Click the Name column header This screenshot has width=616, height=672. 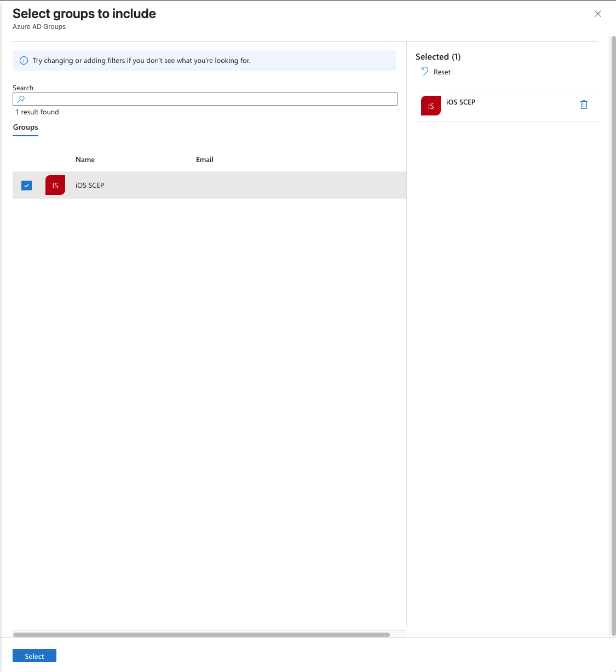(x=85, y=159)
